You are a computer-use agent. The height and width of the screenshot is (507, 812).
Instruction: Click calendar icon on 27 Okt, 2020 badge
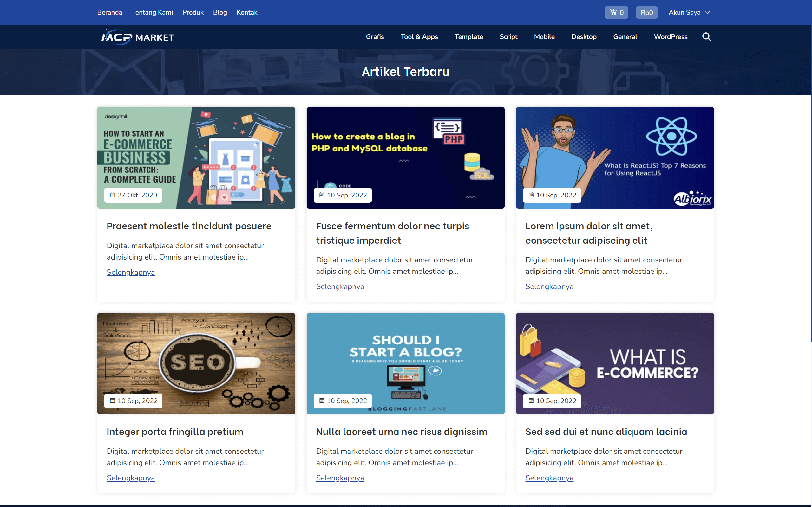pos(113,195)
